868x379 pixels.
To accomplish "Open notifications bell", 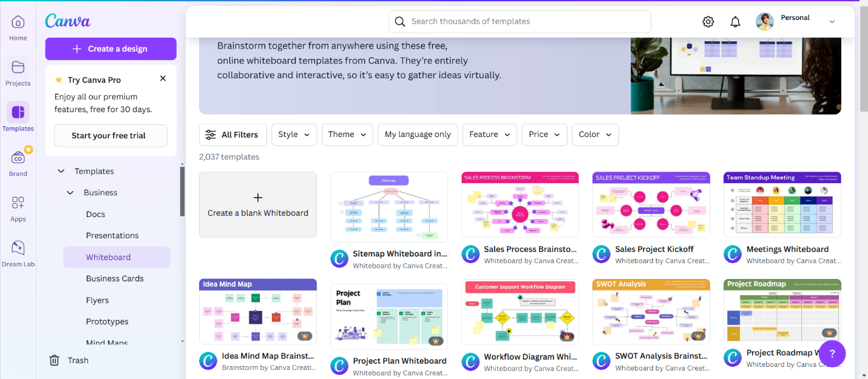I will pyautogui.click(x=735, y=22).
